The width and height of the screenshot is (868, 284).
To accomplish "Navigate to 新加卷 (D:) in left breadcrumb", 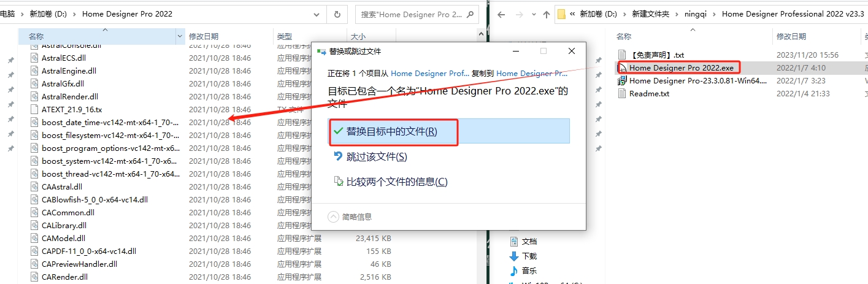I will pos(48,14).
